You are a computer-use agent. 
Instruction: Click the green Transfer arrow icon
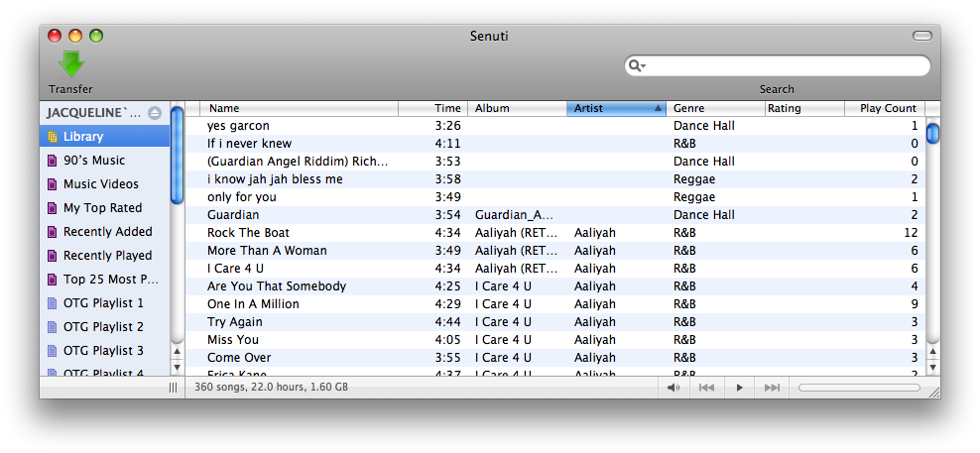click(70, 64)
